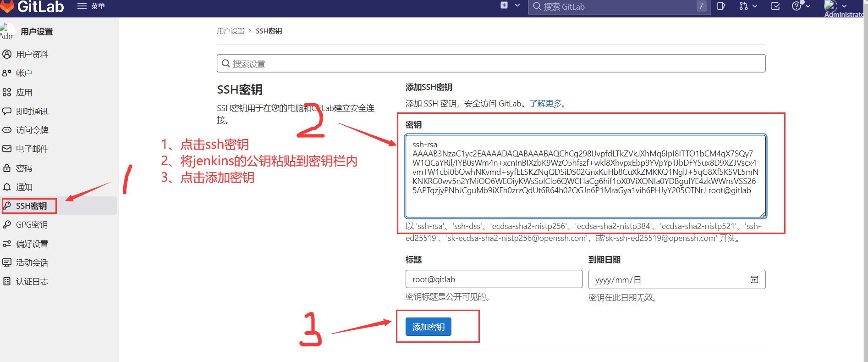The width and height of the screenshot is (868, 362).
Task: Click the 偏好设置 sliders icon
Action: [x=7, y=244]
